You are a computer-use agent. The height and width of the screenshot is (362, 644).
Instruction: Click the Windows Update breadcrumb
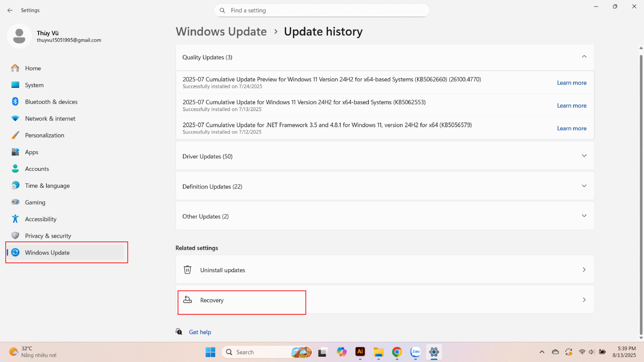221,32
